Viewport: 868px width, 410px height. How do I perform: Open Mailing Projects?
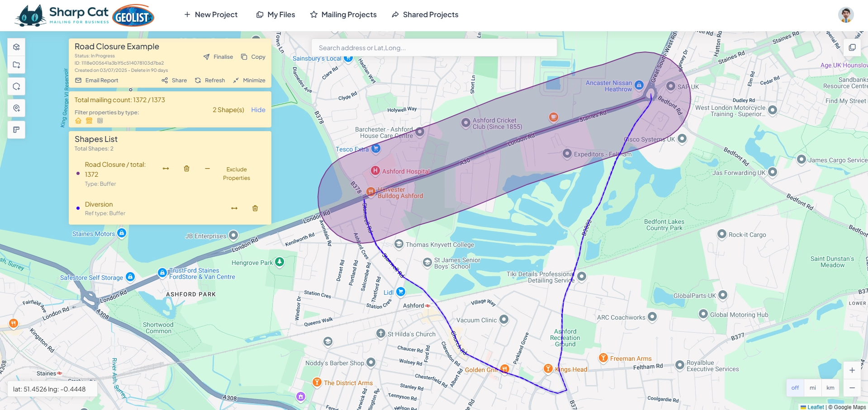pyautogui.click(x=343, y=14)
